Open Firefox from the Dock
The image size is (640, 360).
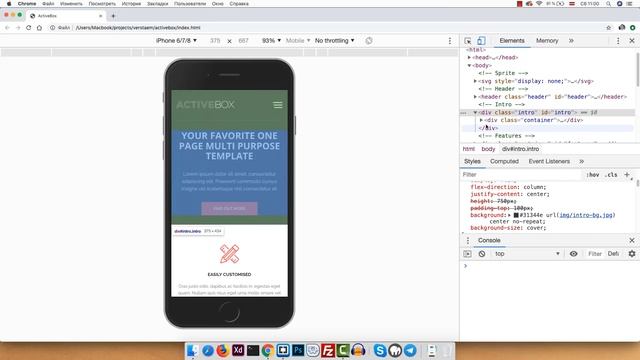coord(222,350)
